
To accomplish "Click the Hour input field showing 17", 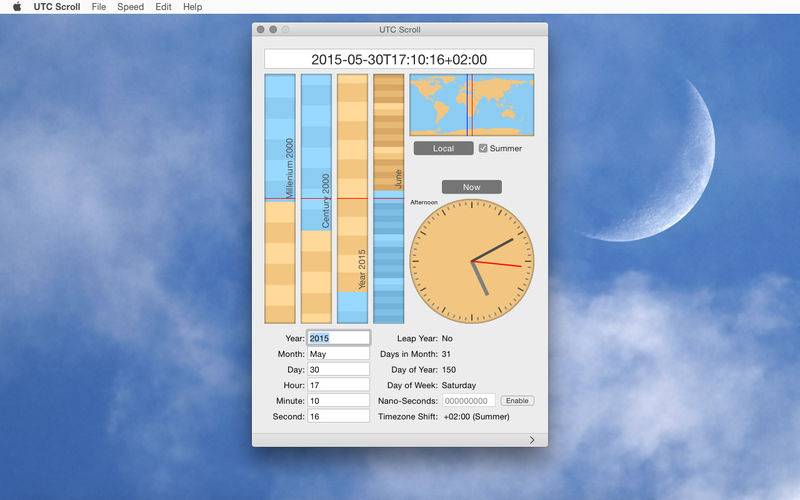I will (339, 385).
